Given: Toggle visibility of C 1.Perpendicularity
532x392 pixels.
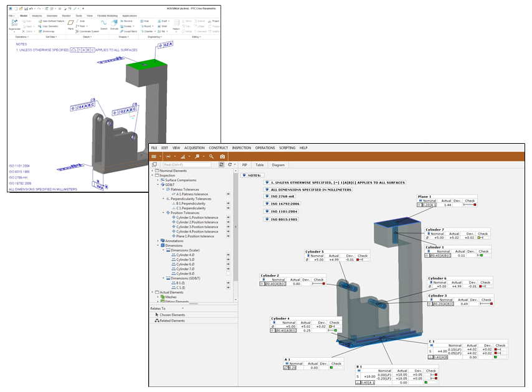Looking at the screenshot, I should pyautogui.click(x=228, y=208).
